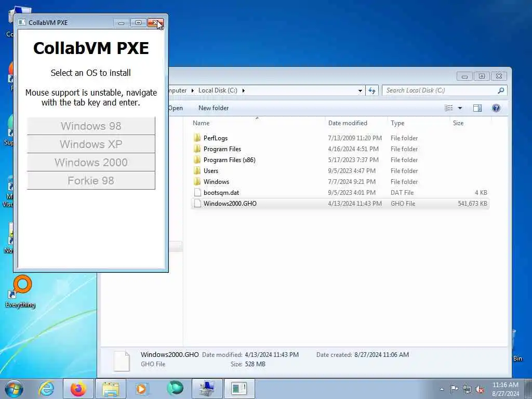The height and width of the screenshot is (399, 532).
Task: Select the Windows2000.GHO file name in list
Action: pyautogui.click(x=230, y=204)
